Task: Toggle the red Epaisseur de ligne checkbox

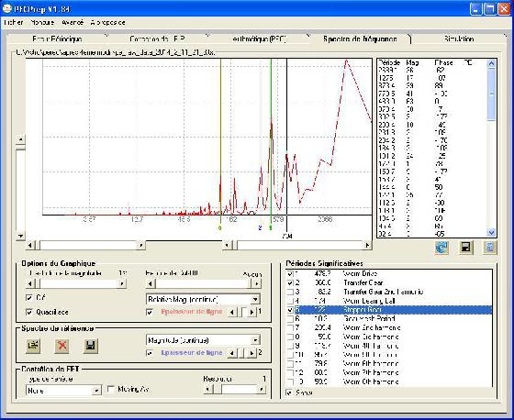Action: click(150, 312)
